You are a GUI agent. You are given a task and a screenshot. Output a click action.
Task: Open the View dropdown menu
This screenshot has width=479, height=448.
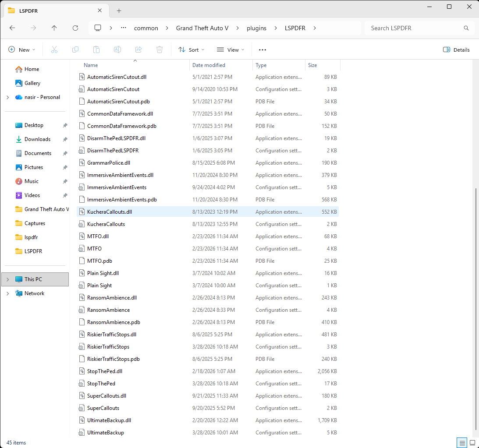pos(231,50)
